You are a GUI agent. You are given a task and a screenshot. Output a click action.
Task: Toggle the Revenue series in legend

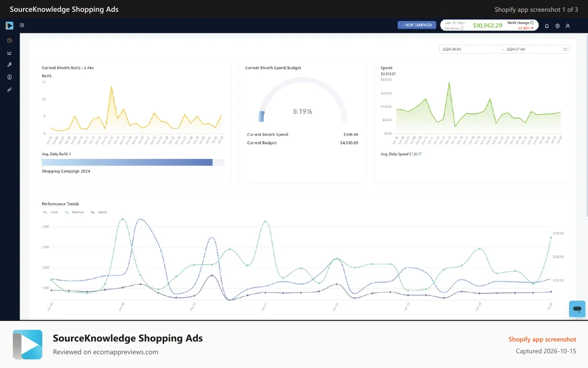[x=74, y=212]
